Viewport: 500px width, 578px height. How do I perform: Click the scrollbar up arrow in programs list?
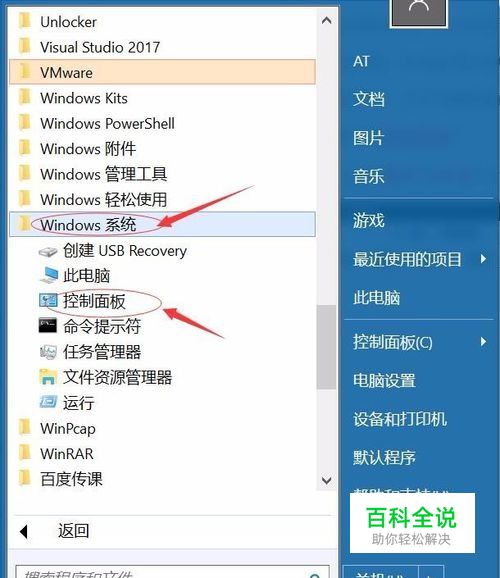[326, 20]
